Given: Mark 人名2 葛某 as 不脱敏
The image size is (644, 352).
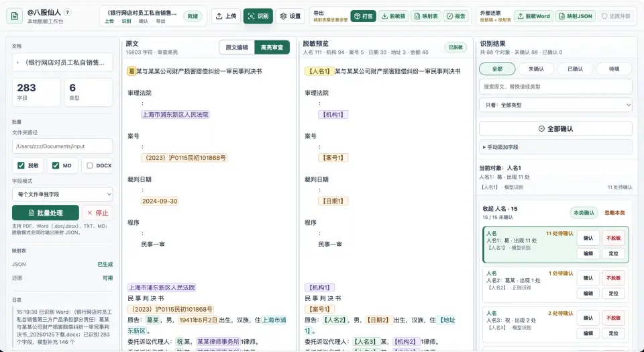Looking at the screenshot, I should coord(614,278).
